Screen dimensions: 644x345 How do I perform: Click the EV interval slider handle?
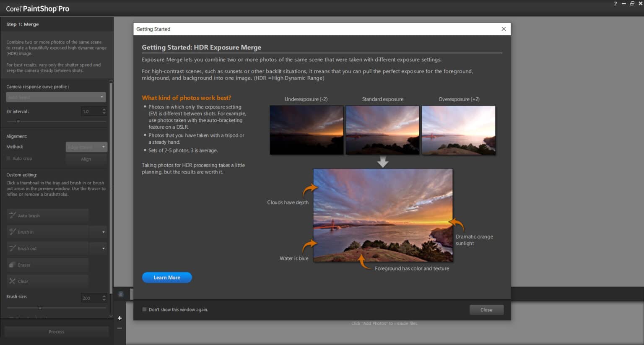pyautogui.click(x=18, y=121)
